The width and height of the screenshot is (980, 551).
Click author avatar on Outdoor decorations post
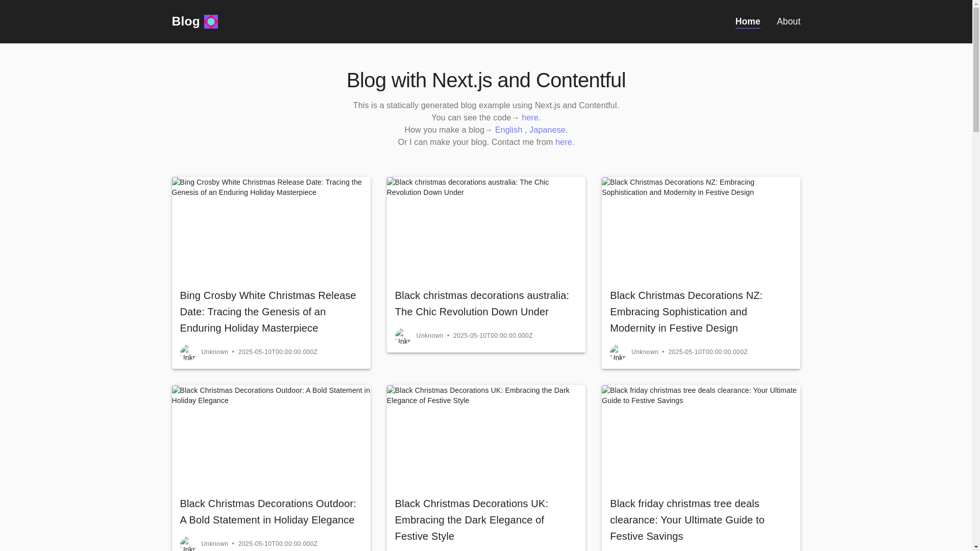tap(188, 544)
